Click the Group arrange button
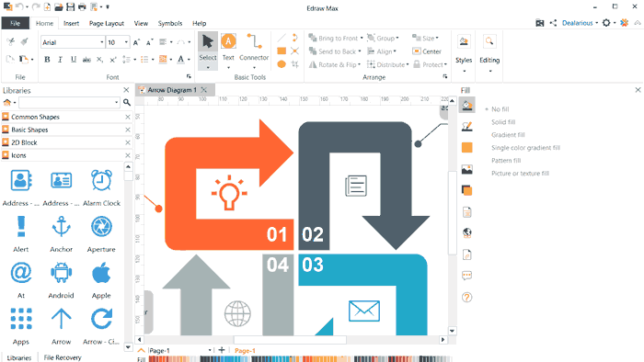 coord(383,38)
